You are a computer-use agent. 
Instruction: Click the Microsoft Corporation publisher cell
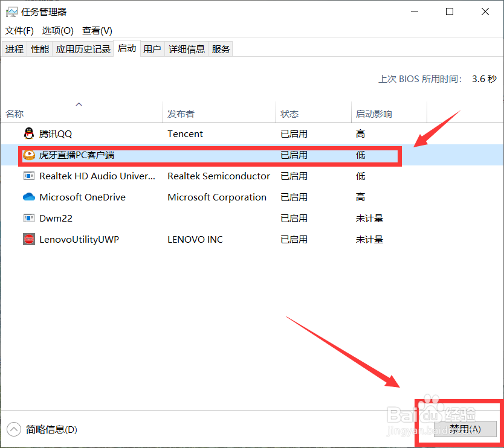[x=217, y=197]
